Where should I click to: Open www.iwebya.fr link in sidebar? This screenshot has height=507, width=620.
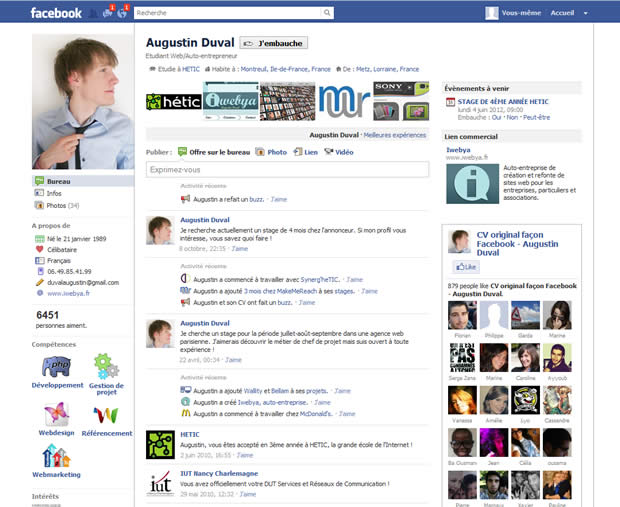(x=68, y=293)
